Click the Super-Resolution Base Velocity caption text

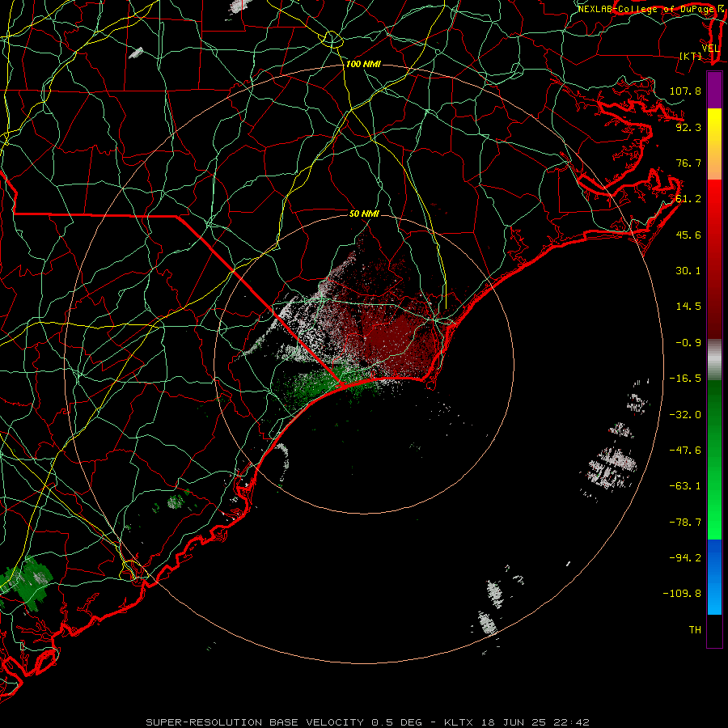368,722
